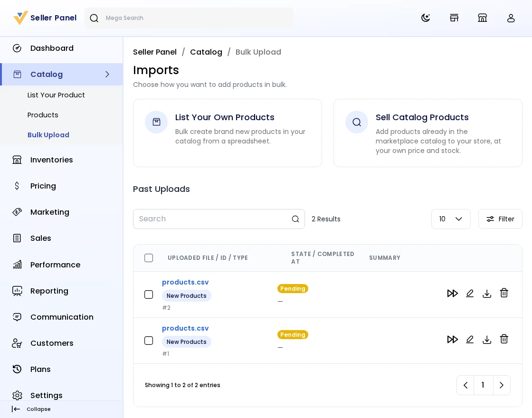
Task: Click Showing 1 to 2 of 2 entries
Action: 182,385
